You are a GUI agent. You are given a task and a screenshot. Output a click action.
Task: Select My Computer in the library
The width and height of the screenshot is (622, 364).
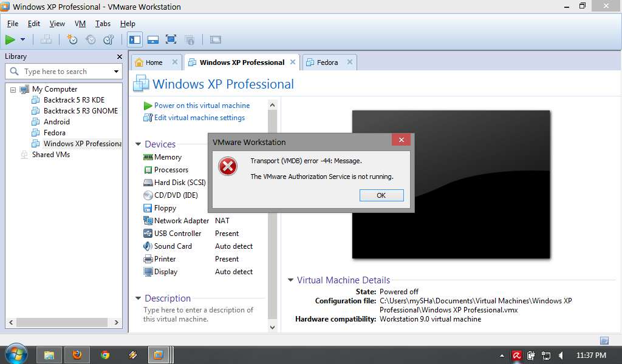(54, 89)
